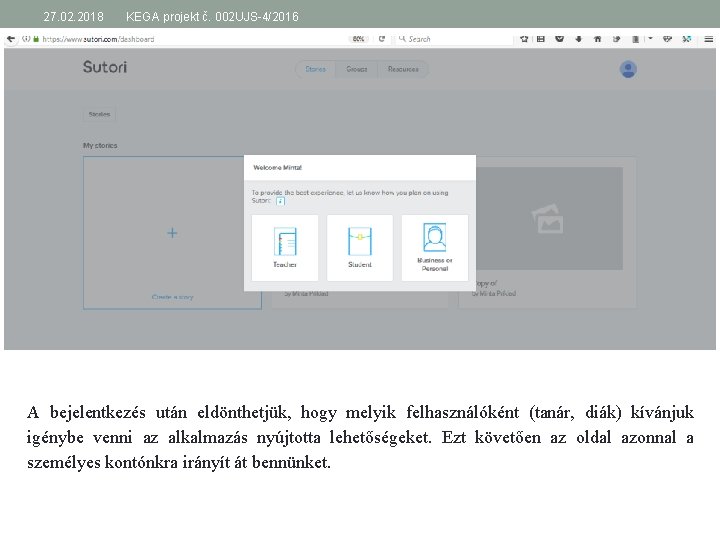
Task: Open the toolbar overflow dropdown arrow
Action: (650, 39)
